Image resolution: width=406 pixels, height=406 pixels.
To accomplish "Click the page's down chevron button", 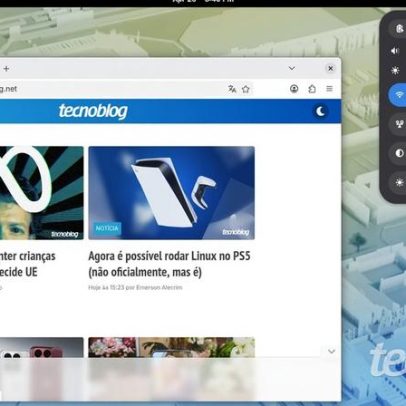I will click(331, 351).
